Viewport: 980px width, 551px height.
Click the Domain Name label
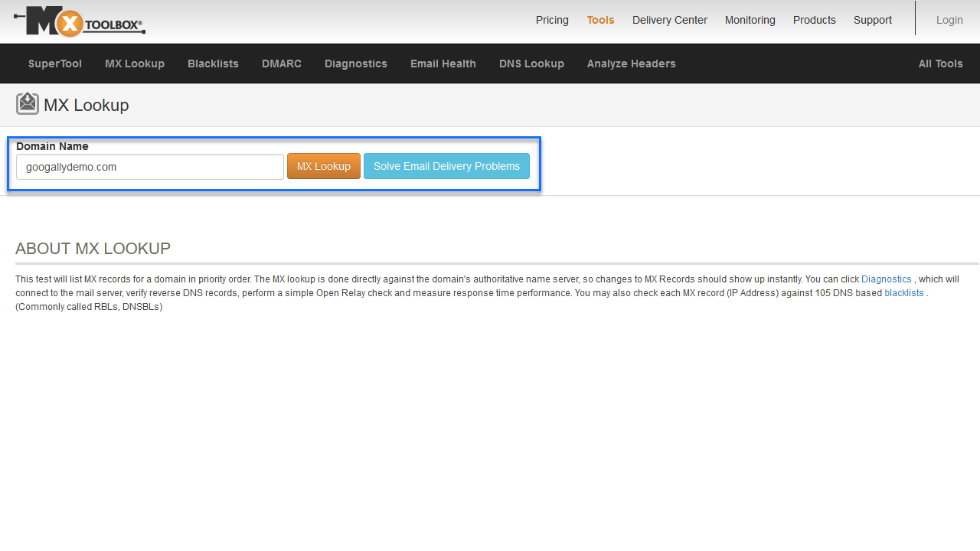(x=52, y=146)
